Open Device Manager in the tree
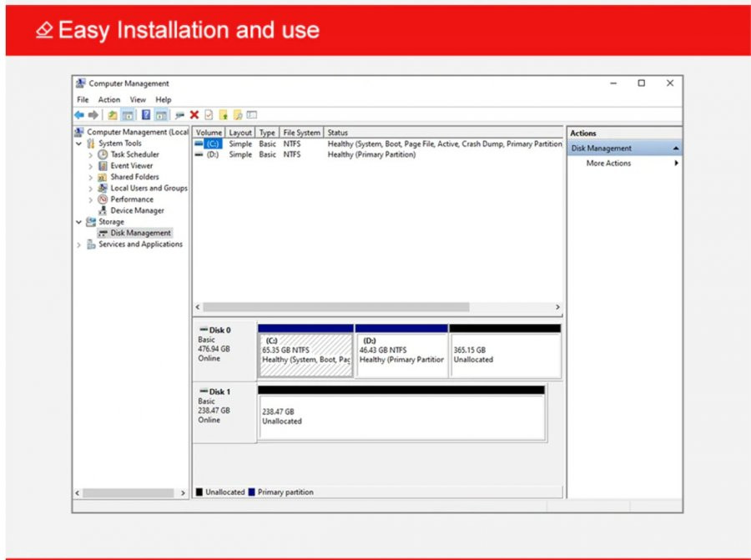Screen dimensions: 751x560 137,210
